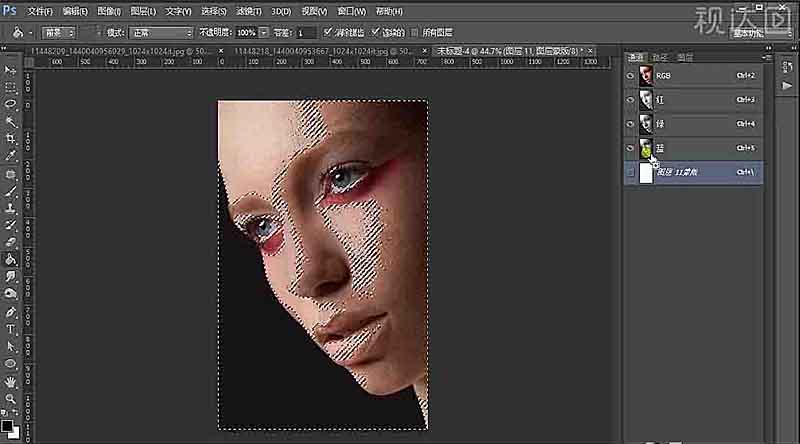Image resolution: width=800 pixels, height=444 pixels.
Task: Select the Healing Brush tool
Action: pos(10,175)
